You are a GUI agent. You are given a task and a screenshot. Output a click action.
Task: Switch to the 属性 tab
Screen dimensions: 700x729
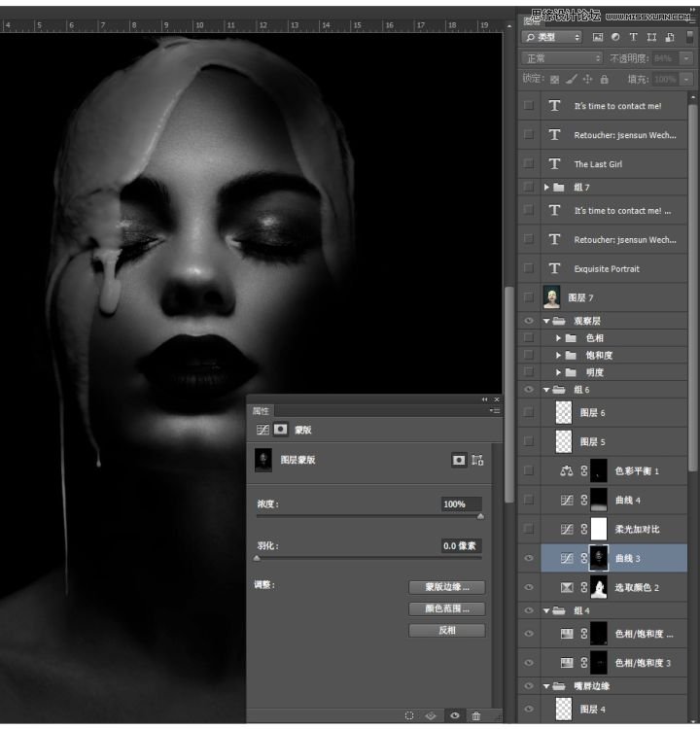261,411
